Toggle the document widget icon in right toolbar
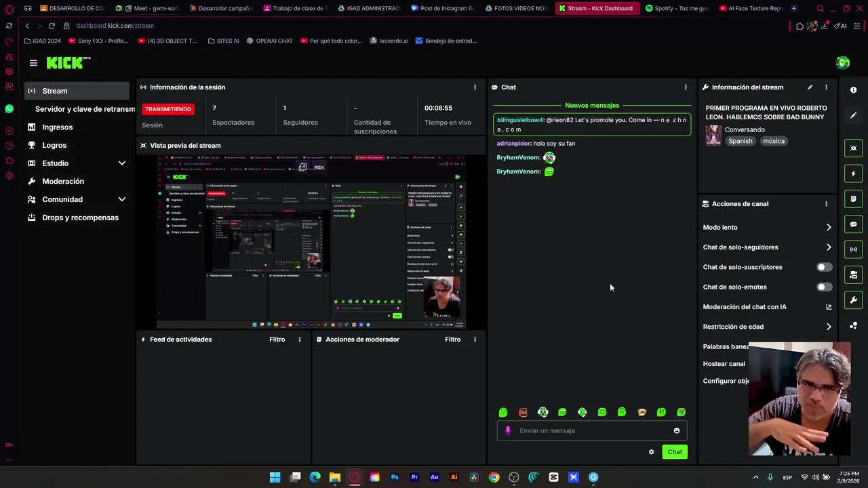Screen dimensions: 868x488 (x=853, y=199)
